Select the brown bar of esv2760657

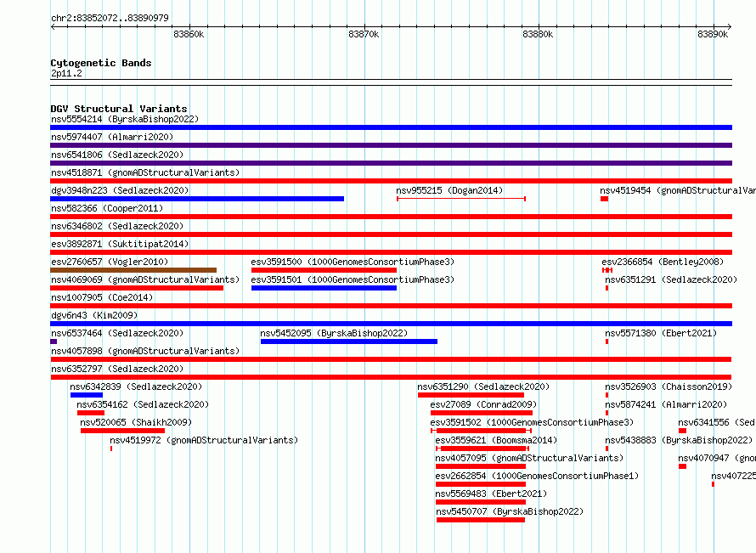click(x=133, y=270)
